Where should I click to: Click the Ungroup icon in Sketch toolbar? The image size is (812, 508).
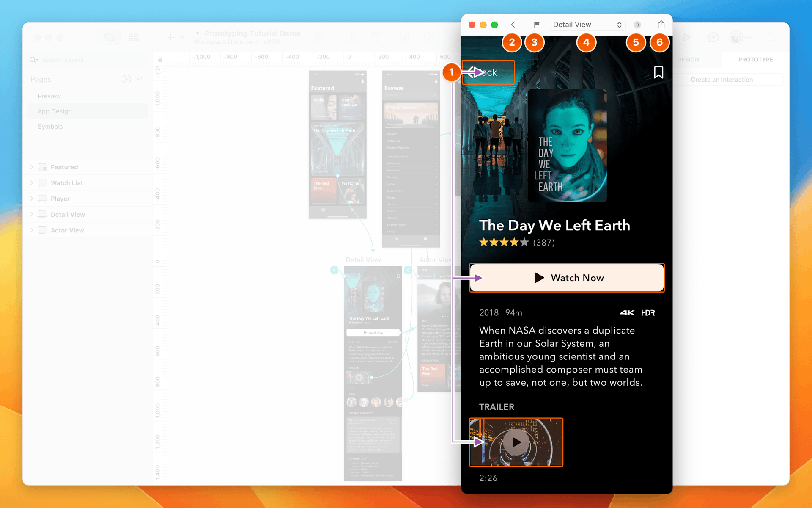coord(429,37)
